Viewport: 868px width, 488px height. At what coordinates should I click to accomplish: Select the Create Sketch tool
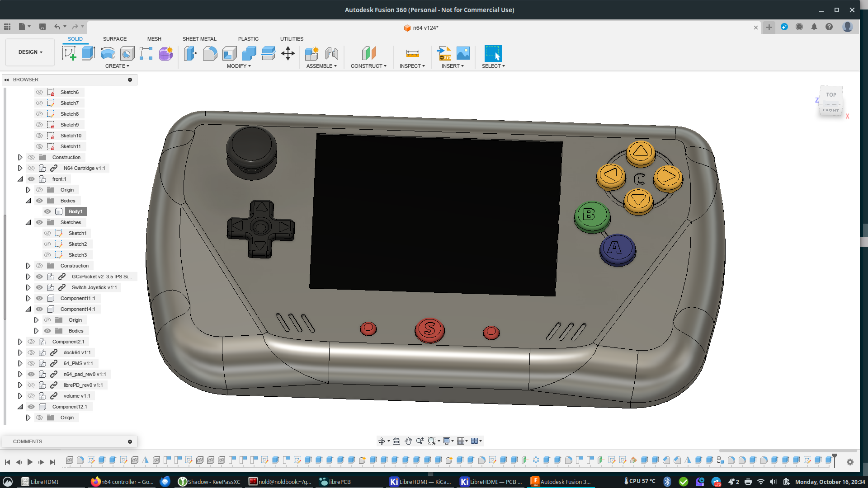69,53
